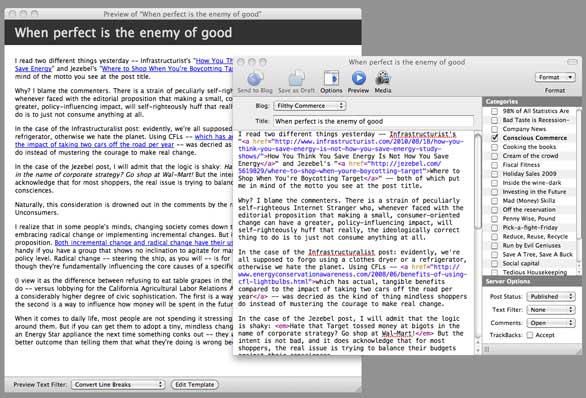Viewport: 586px width, 398px height.
Task: Open 'the impact of taking two cars' link
Action: click(x=94, y=145)
